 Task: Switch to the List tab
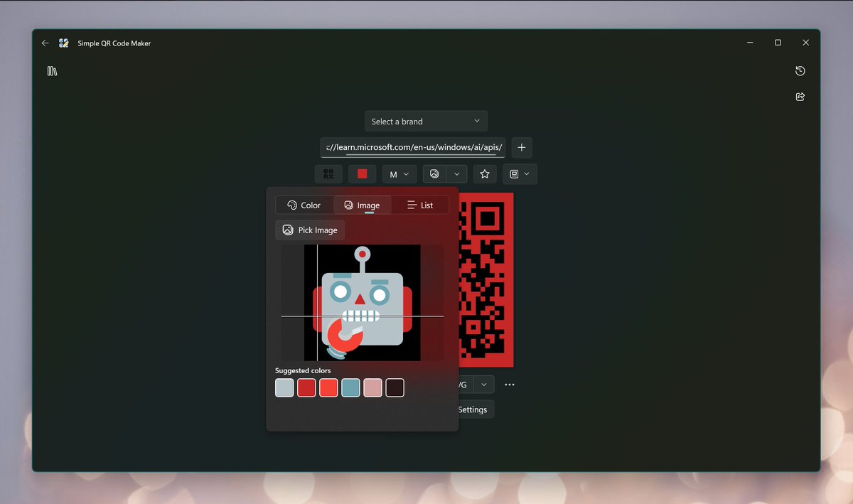[420, 205]
